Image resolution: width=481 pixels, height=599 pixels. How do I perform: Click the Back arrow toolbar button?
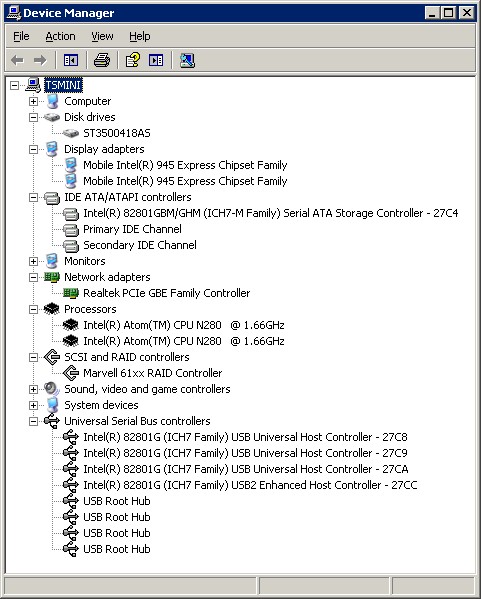click(x=18, y=60)
